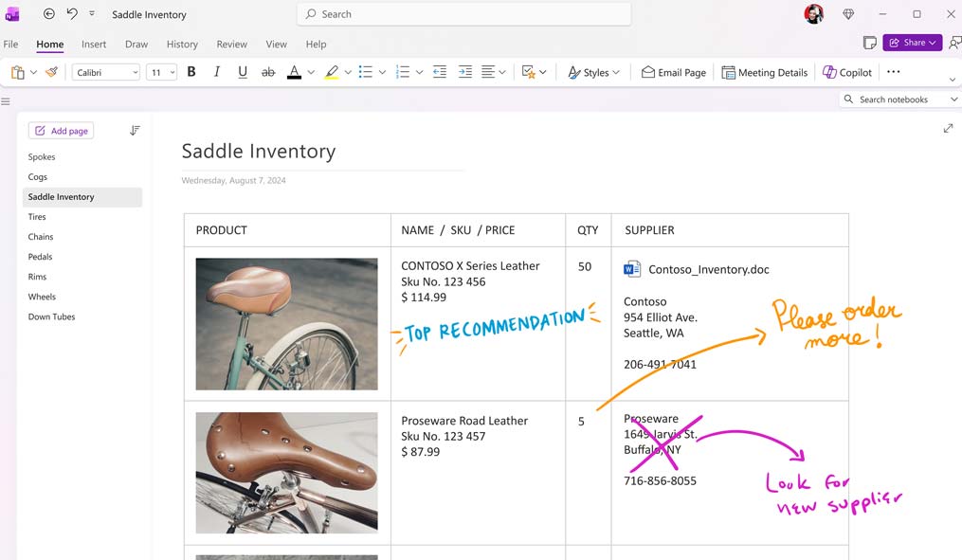Toggle the navigation pane hamburger icon
This screenshot has width=962, height=560.
[x=6, y=101]
